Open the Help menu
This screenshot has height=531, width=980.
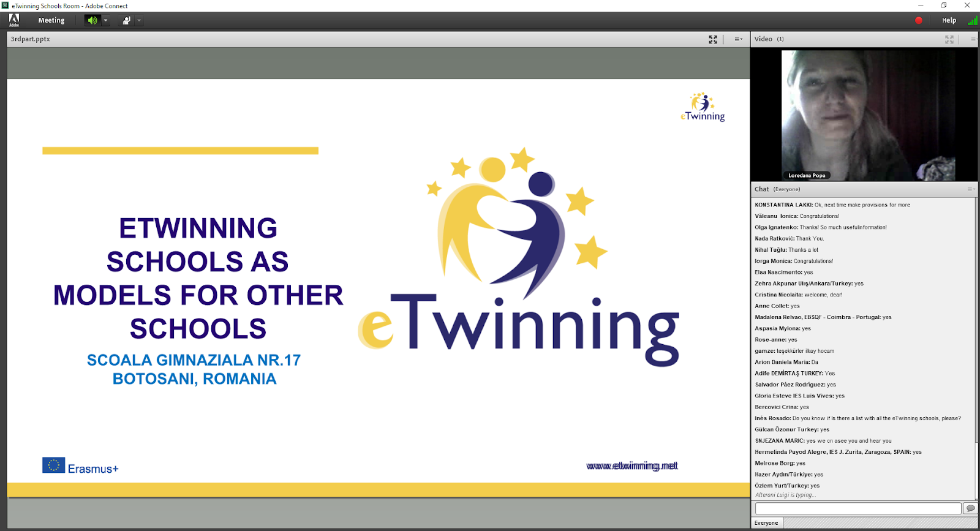949,20
